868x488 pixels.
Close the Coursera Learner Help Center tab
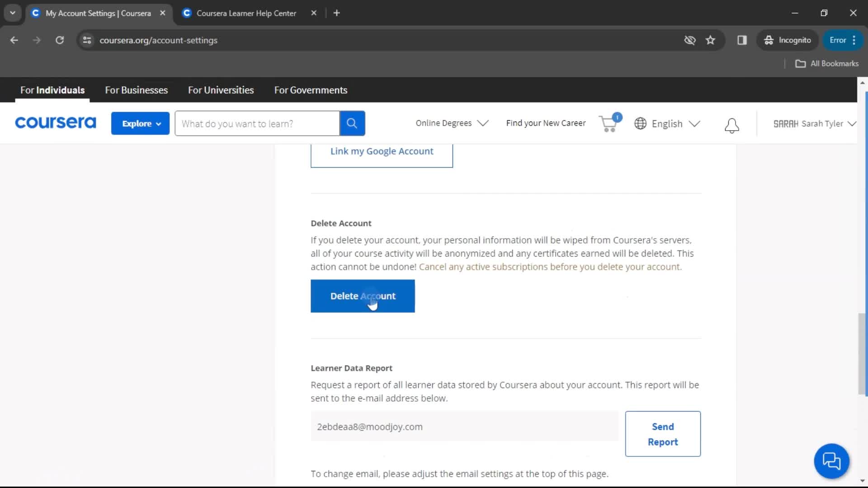314,13
